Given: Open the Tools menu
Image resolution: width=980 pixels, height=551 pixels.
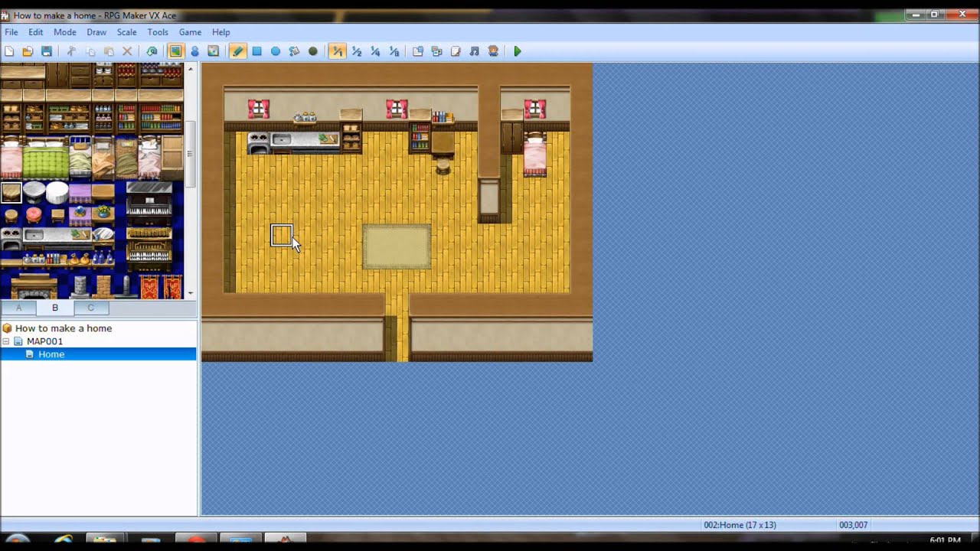Looking at the screenshot, I should [x=158, y=32].
